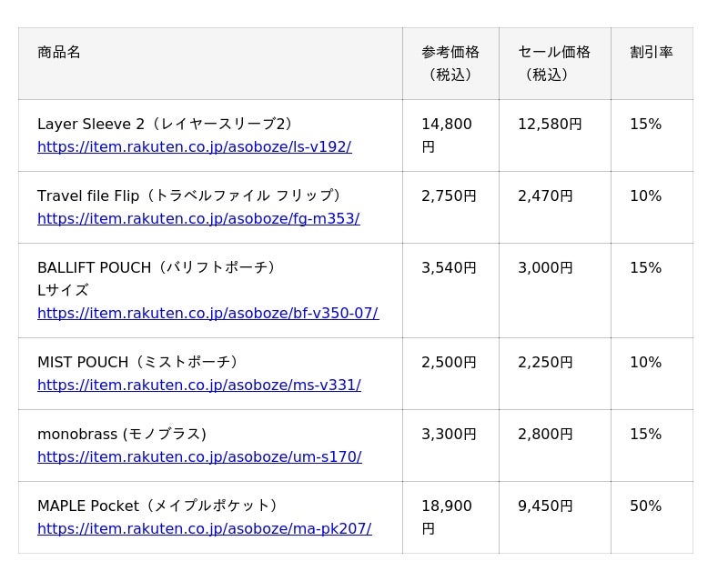Select the 3,540円 reference price cell

point(450,291)
